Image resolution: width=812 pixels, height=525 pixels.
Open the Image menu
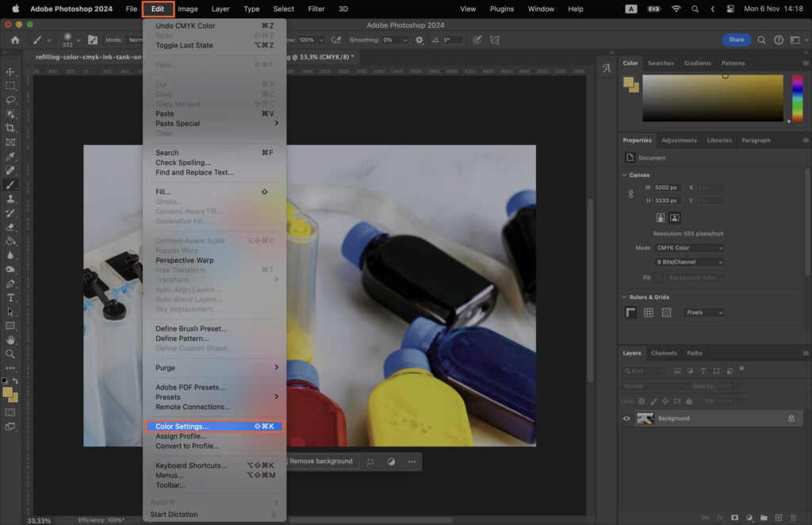[x=187, y=9]
